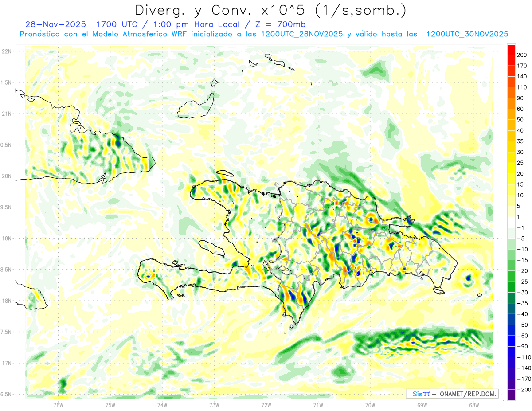Click the "-10" color scale value
Viewport: 532px width, 411px height.
[522, 249]
